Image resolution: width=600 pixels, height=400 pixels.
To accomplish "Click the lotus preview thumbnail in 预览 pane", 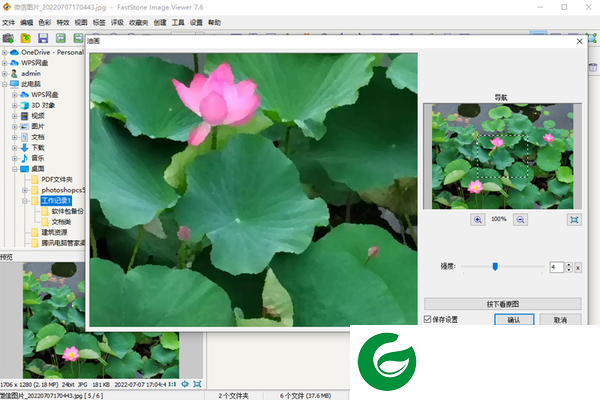I will tap(101, 320).
